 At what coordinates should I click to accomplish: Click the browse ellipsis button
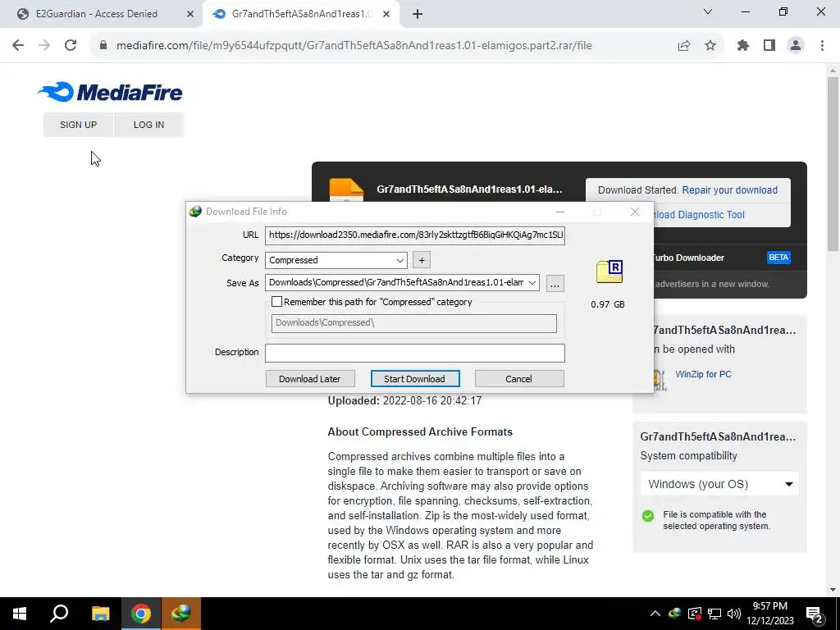point(555,283)
